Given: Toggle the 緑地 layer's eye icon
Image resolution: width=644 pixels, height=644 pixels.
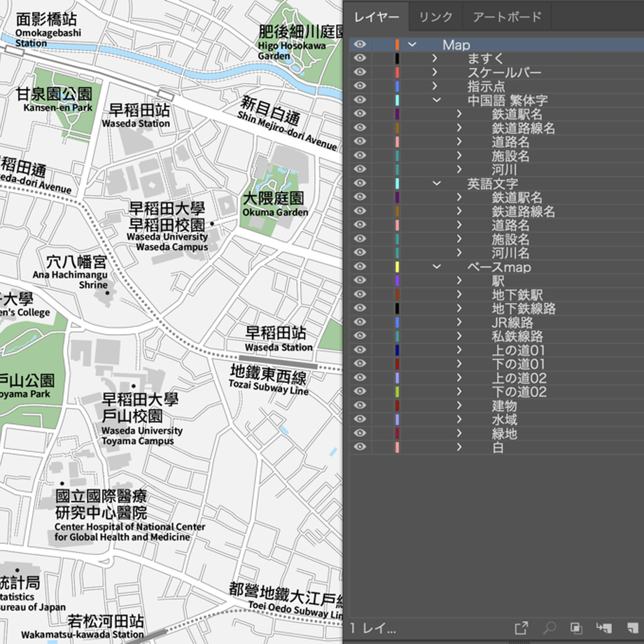Looking at the screenshot, I should coord(360,433).
